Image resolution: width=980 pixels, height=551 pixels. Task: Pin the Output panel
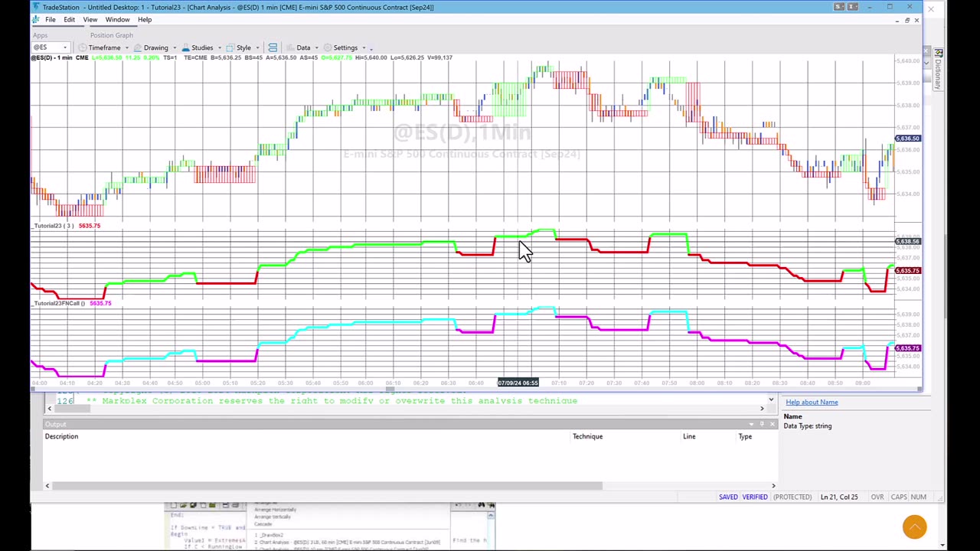point(762,424)
